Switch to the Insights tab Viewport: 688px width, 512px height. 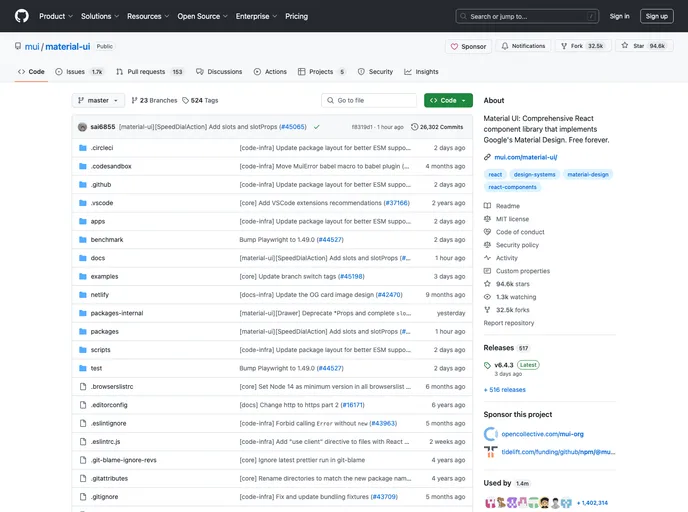click(421, 72)
